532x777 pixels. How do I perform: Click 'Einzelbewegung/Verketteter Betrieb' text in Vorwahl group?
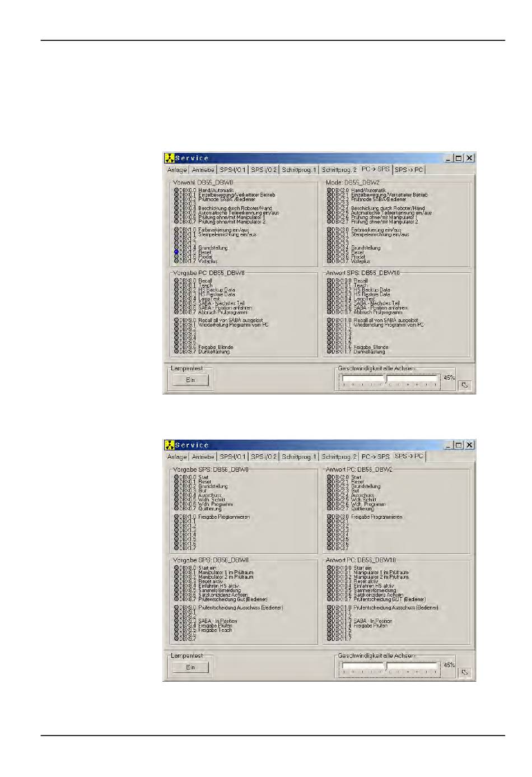click(237, 195)
